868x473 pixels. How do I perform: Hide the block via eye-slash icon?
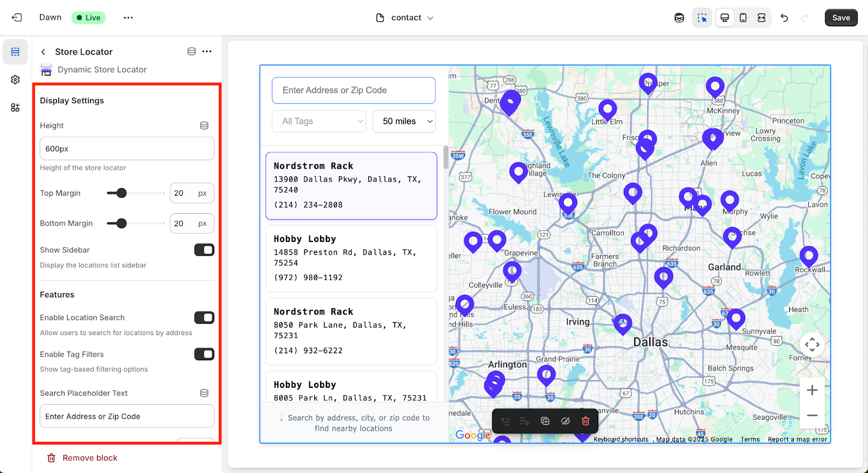point(565,421)
